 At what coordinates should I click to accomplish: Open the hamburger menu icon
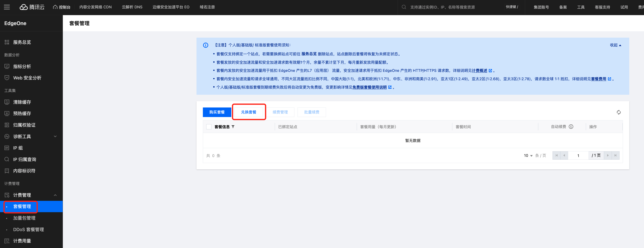tap(7, 7)
